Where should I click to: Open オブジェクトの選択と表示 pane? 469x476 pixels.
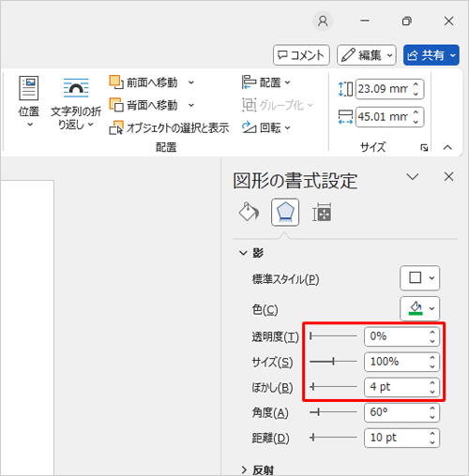(x=169, y=127)
